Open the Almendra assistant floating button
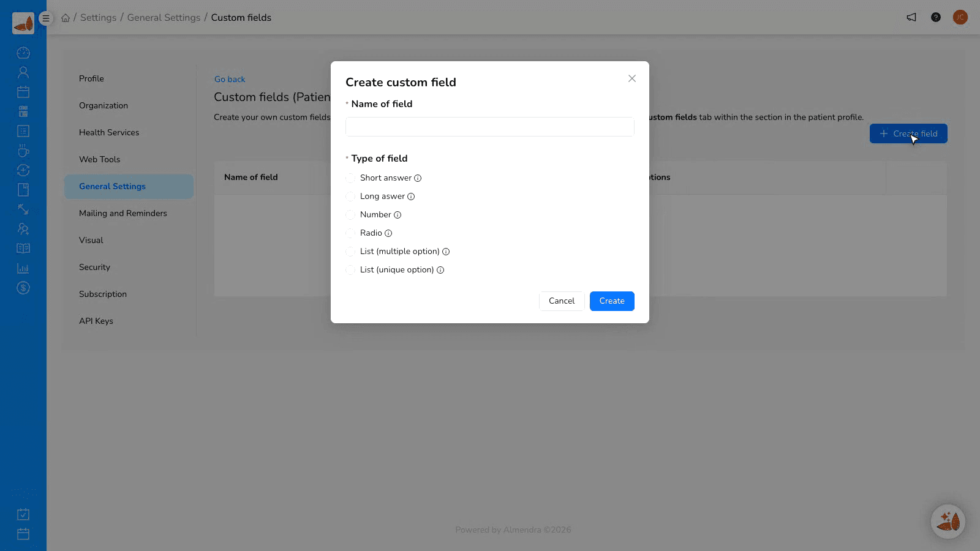 click(x=948, y=521)
